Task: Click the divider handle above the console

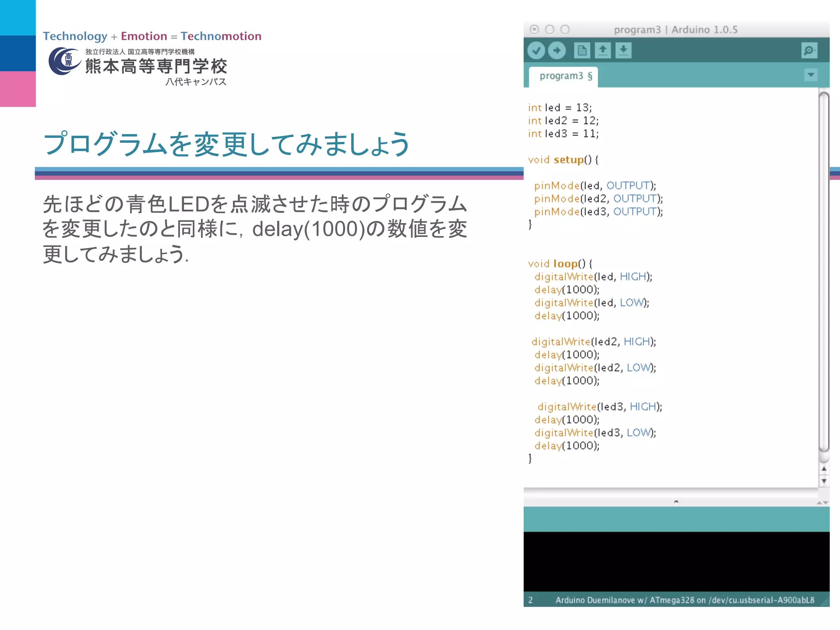Action: [676, 502]
